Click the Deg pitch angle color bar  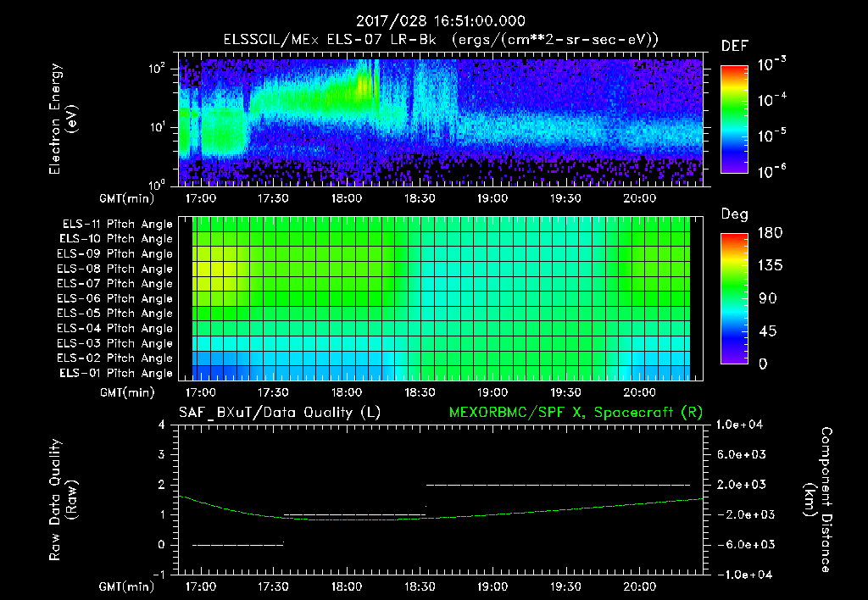(x=734, y=298)
